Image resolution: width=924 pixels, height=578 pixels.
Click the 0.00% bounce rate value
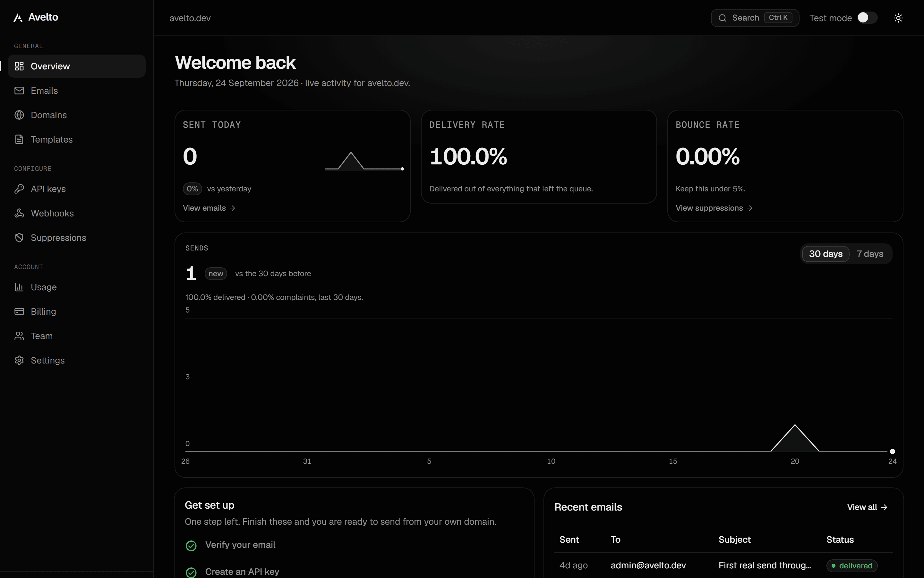[x=707, y=156]
